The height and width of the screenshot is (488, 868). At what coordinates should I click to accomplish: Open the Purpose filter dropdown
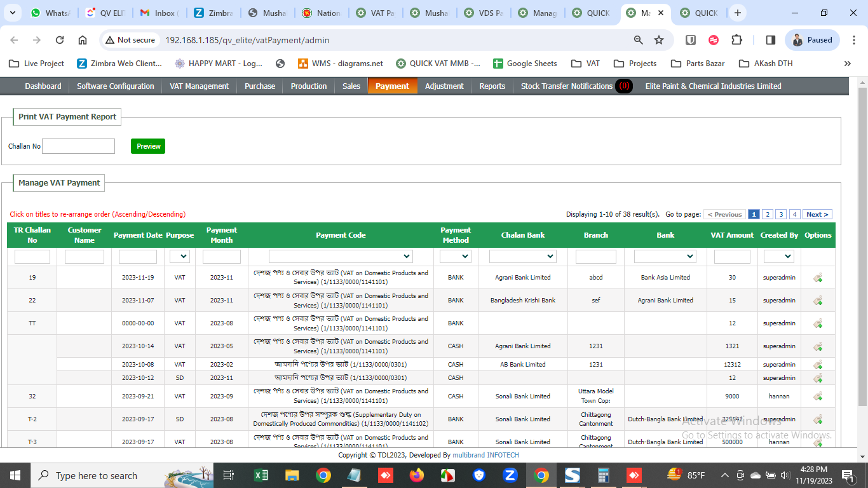pyautogui.click(x=180, y=257)
